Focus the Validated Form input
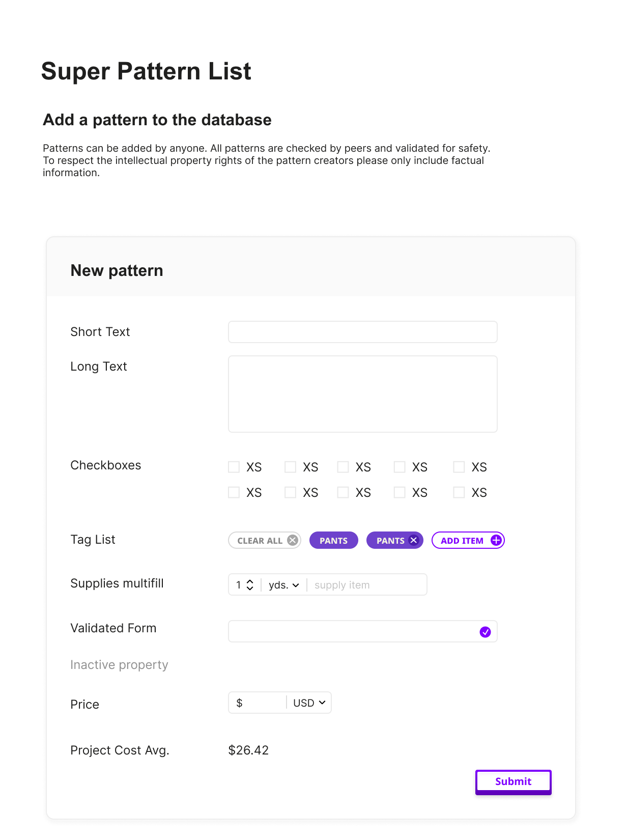 coord(351,632)
